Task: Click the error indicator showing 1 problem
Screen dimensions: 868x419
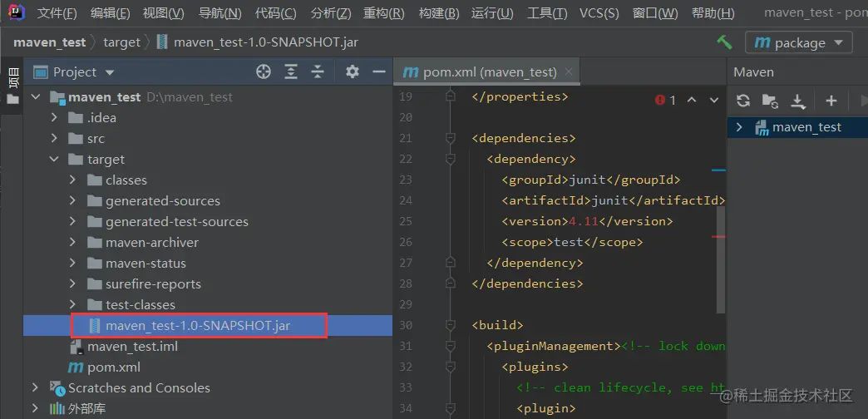Action: pos(665,101)
